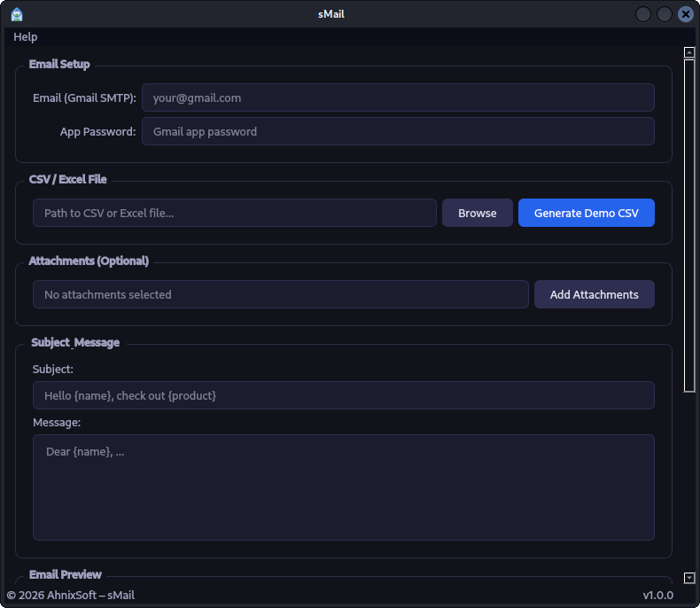Click the Subject input field
Viewport: 700px width, 608px height.
point(343,395)
